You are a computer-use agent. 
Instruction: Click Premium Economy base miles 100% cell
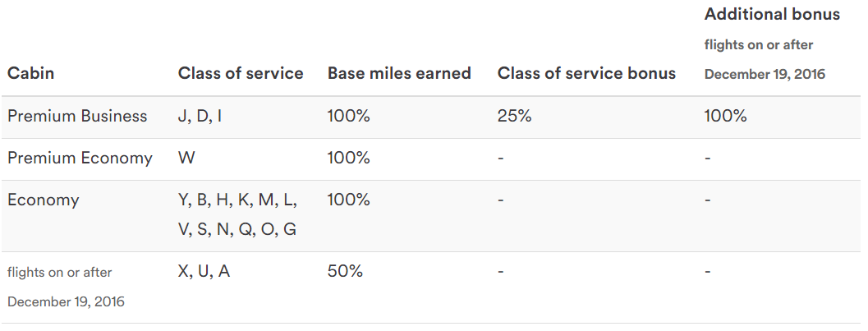click(349, 158)
